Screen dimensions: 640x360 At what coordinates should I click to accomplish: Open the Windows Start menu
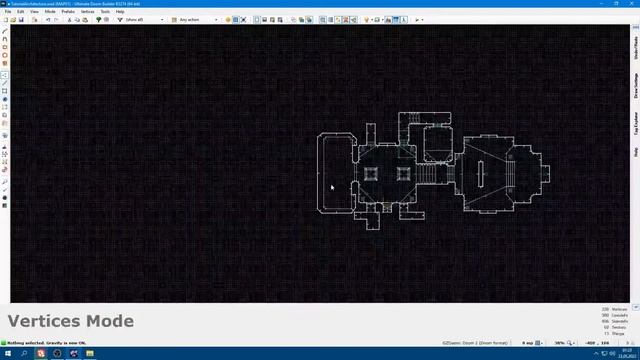coord(8,353)
